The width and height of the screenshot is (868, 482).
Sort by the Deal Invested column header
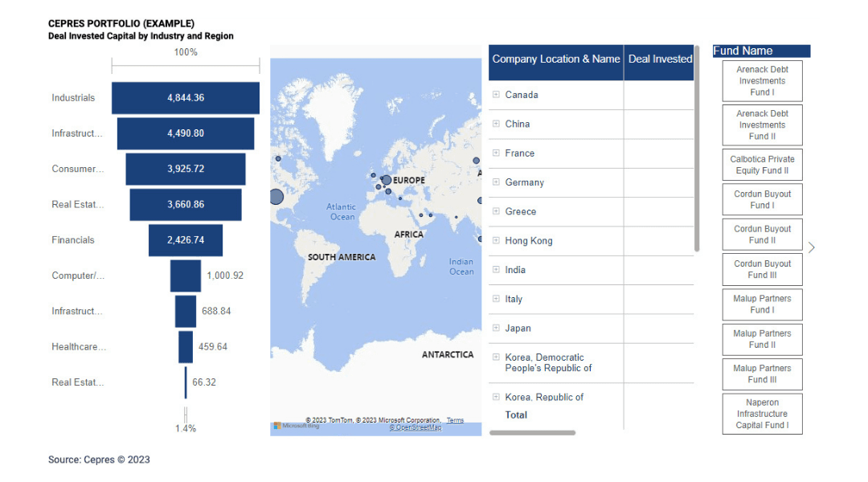tap(659, 59)
